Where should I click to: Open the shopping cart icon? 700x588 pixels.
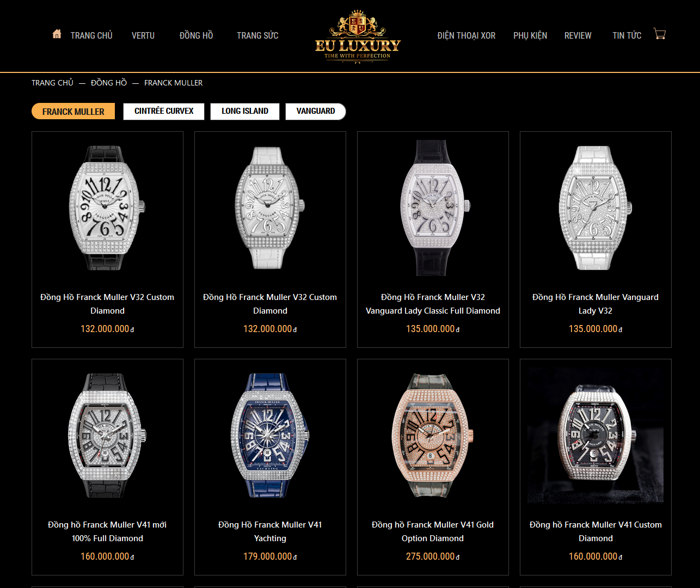coord(660,34)
